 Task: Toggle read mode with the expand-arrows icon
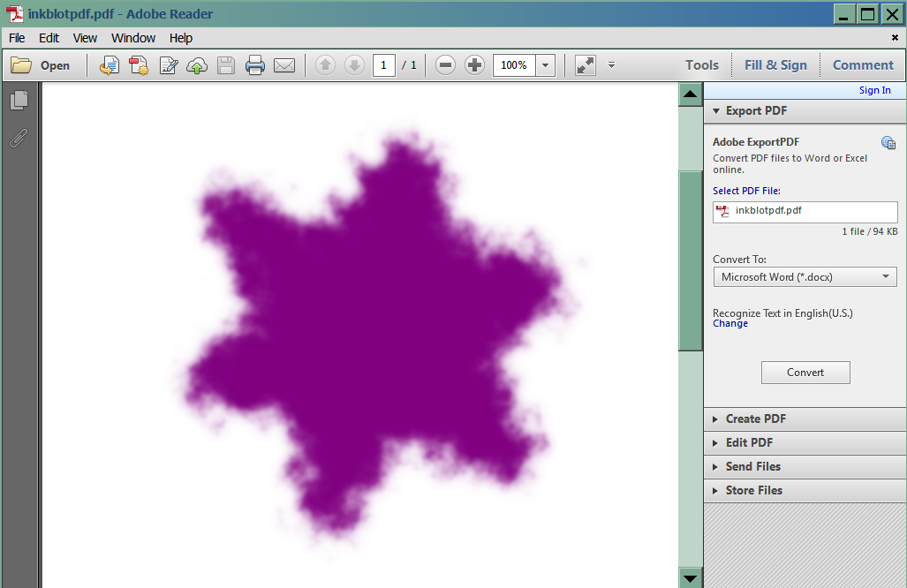click(x=585, y=65)
